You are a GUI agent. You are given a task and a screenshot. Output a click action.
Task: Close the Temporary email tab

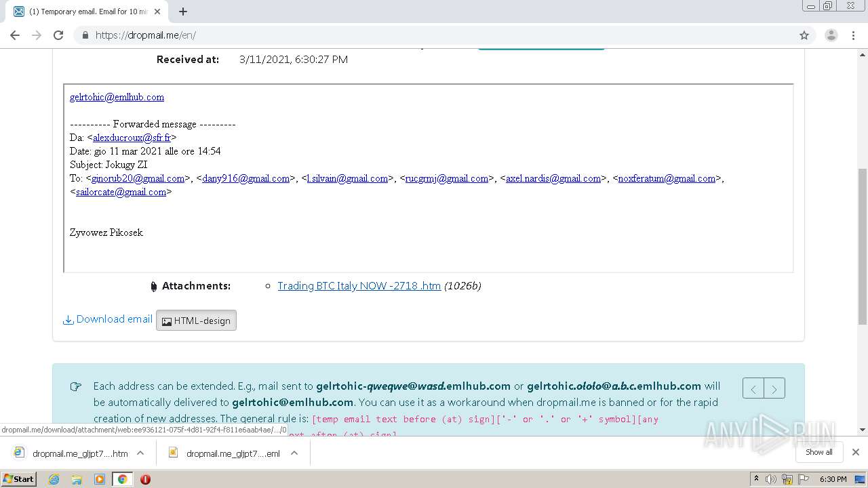158,12
